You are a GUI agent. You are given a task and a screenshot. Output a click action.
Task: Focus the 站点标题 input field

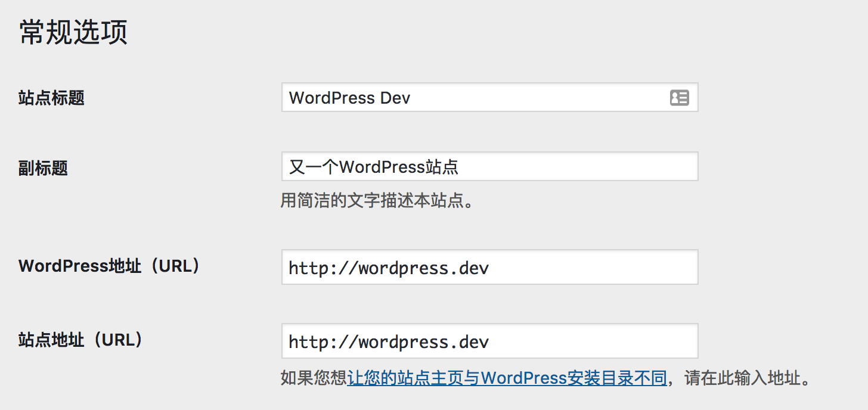pos(477,98)
